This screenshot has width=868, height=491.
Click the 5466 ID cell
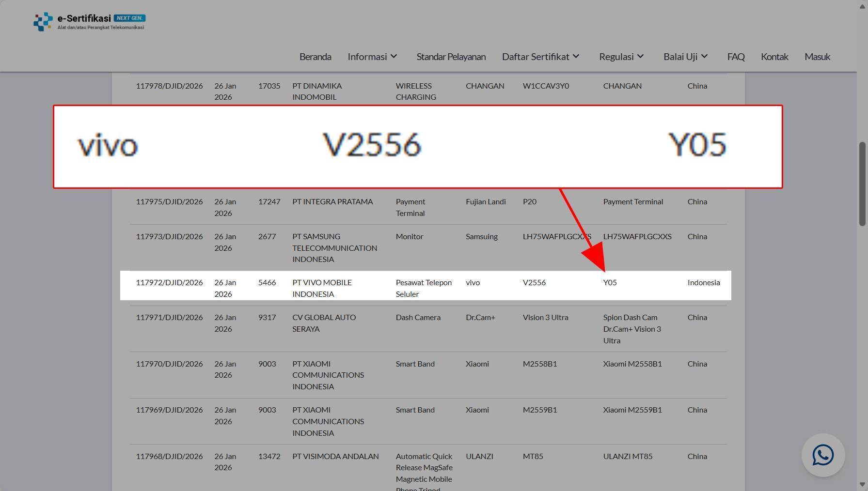267,282
